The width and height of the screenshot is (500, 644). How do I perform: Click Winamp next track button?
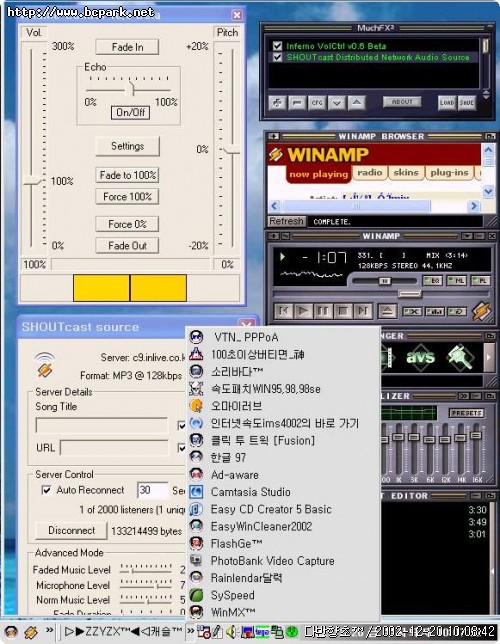pos(362,311)
